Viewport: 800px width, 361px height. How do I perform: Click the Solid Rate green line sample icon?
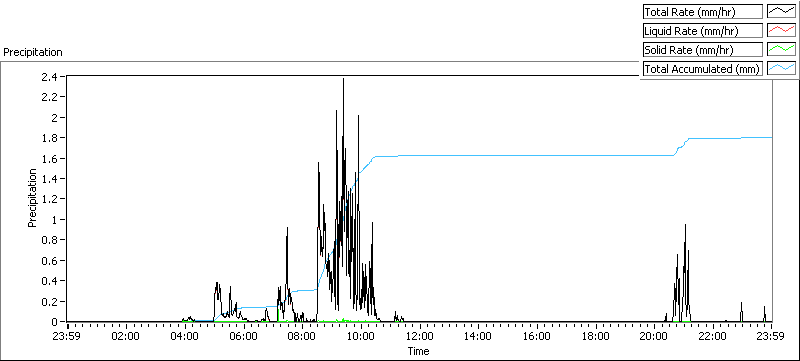tap(782, 49)
